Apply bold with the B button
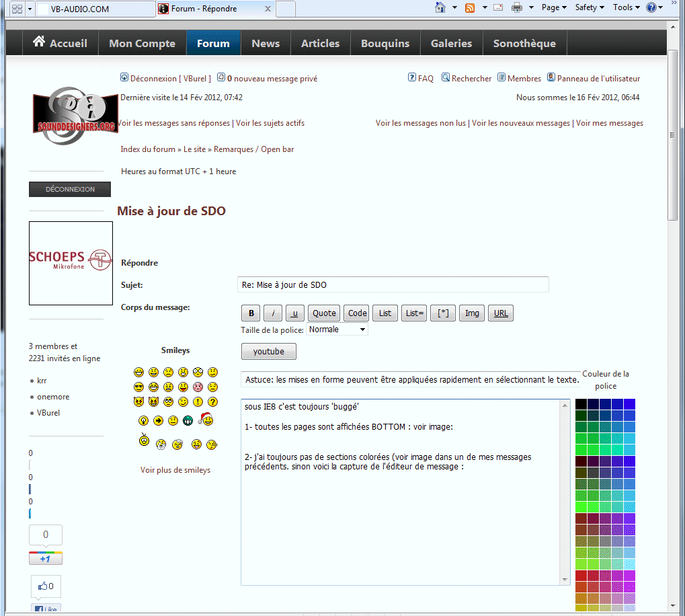The image size is (685, 616). tap(251, 313)
